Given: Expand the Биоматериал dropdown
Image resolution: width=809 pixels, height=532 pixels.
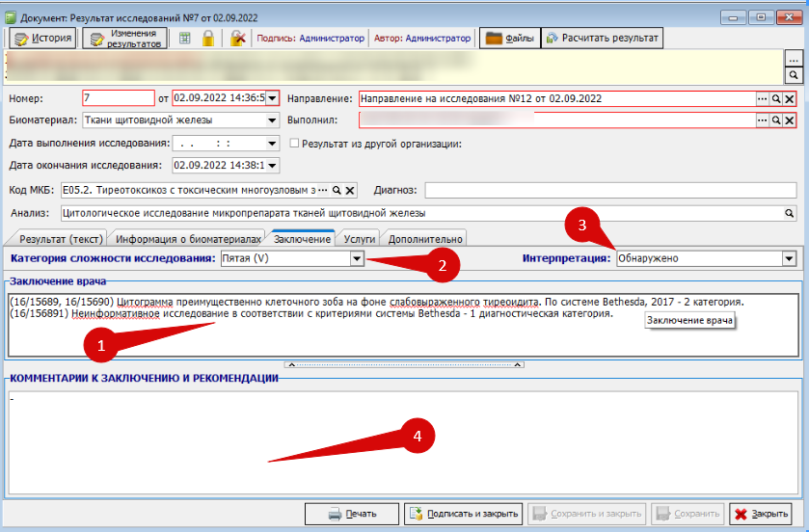Looking at the screenshot, I should 272,120.
